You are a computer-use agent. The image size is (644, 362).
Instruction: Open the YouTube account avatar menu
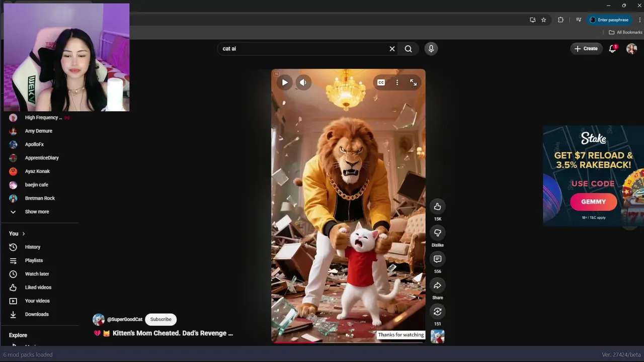(631, 49)
